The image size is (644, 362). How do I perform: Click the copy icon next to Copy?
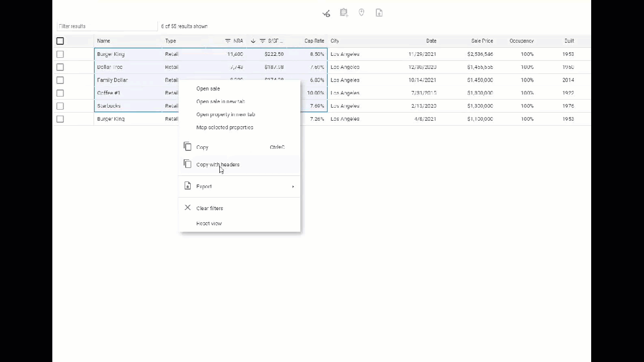point(188,146)
